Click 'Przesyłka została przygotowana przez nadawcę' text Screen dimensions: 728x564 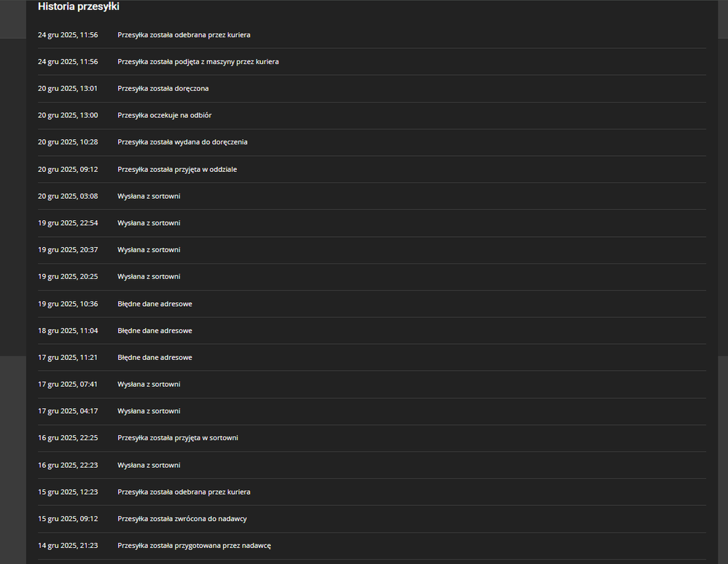pos(194,546)
